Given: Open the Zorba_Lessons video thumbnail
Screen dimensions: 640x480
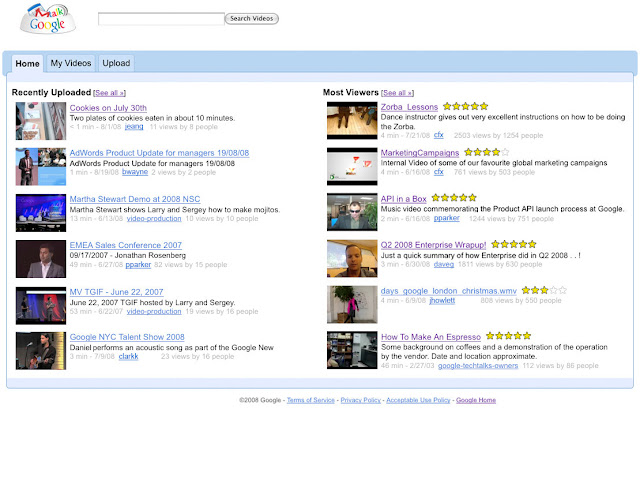Looking at the screenshot, I should [350, 120].
